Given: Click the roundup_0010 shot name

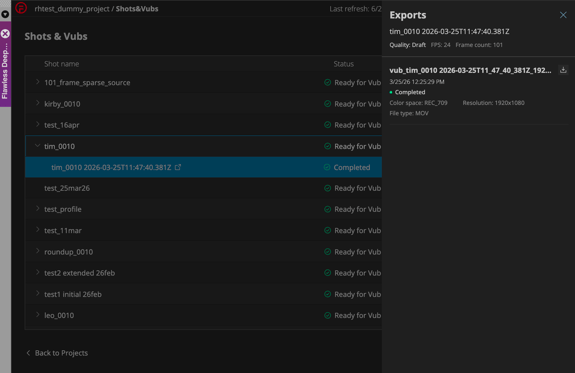Looking at the screenshot, I should pyautogui.click(x=69, y=252).
